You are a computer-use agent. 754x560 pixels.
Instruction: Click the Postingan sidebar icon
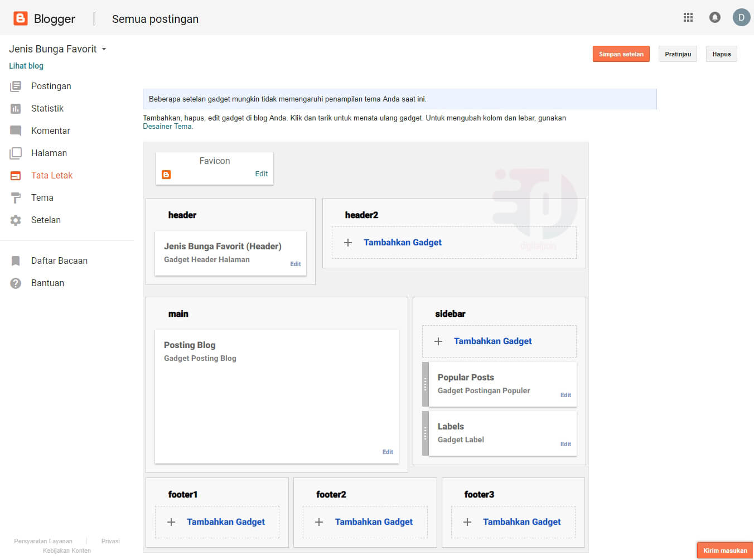pyautogui.click(x=16, y=86)
